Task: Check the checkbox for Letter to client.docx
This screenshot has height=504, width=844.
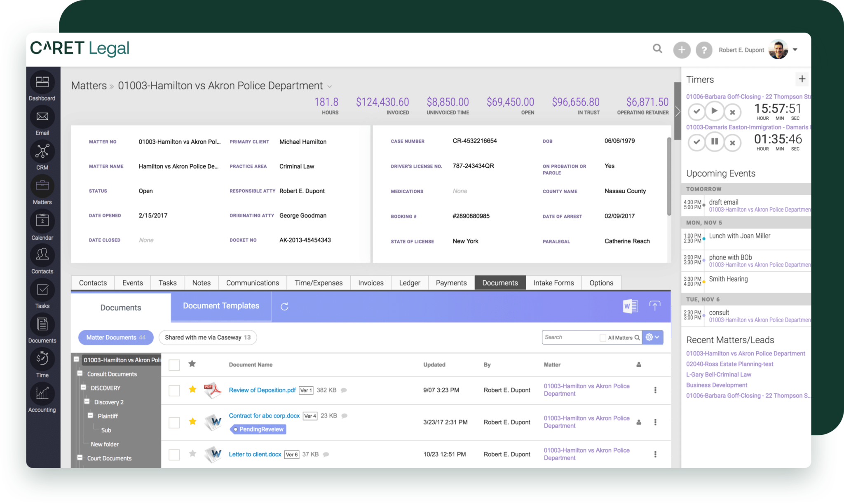Action: tap(174, 454)
